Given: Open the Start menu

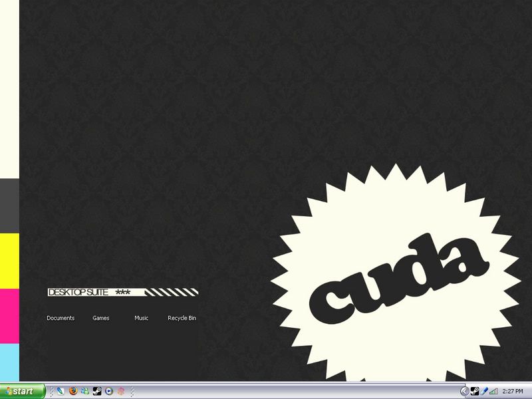Looking at the screenshot, I should pyautogui.click(x=23, y=391).
